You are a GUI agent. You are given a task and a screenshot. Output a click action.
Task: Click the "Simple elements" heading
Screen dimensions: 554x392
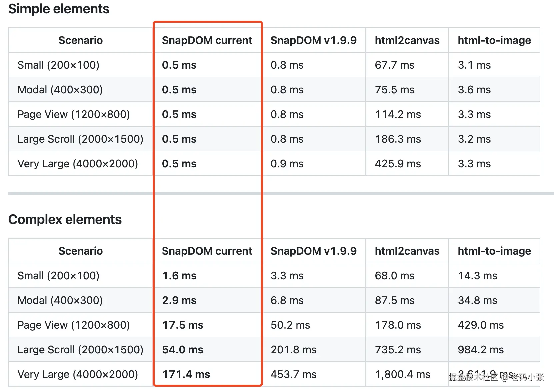[59, 9]
